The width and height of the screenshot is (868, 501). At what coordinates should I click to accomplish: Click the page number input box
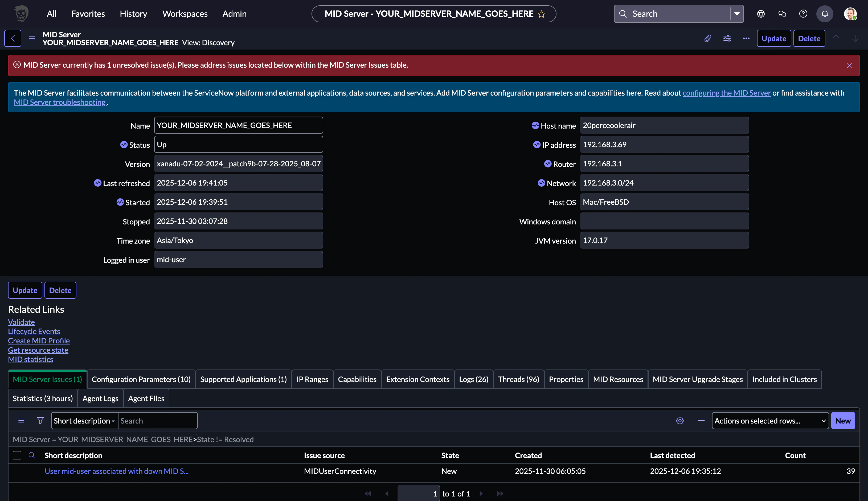coord(419,494)
